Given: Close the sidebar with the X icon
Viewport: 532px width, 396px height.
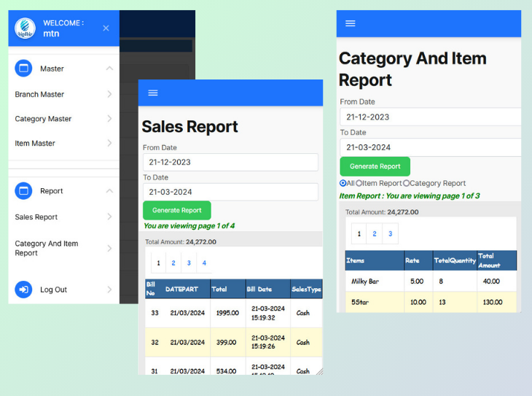Looking at the screenshot, I should point(106,28).
